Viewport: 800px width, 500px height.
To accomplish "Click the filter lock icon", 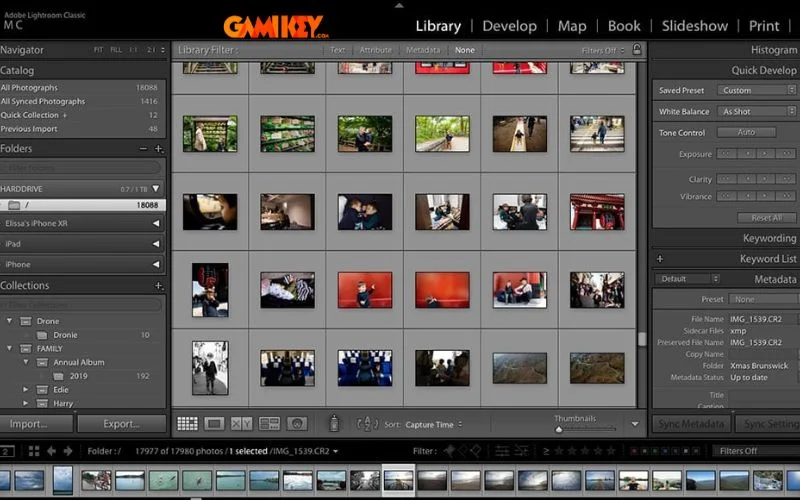I will 637,49.
